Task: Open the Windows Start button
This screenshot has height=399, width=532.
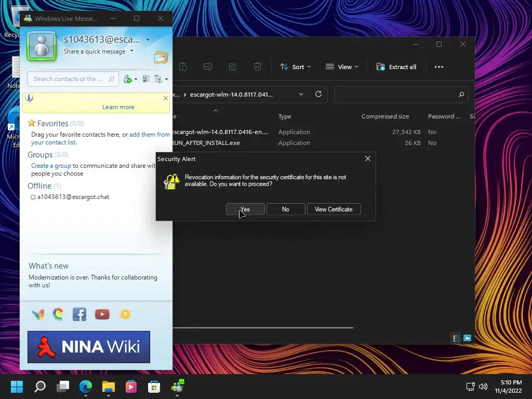Action: pos(17,387)
